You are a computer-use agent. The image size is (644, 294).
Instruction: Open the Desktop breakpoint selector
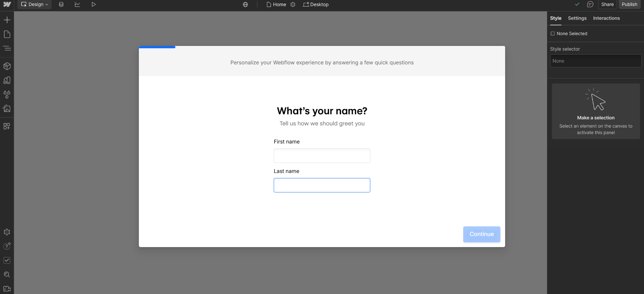coord(316,5)
